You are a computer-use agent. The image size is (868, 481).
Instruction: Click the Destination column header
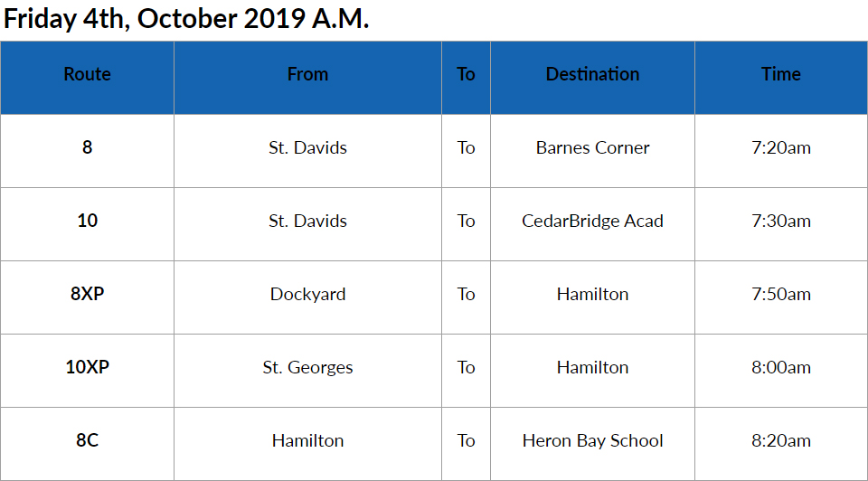[x=592, y=75]
